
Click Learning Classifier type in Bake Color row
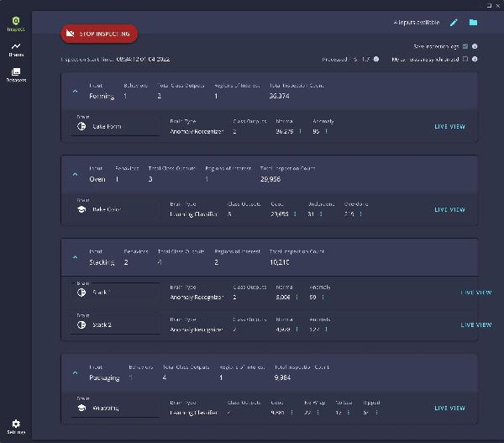pyautogui.click(x=193, y=214)
